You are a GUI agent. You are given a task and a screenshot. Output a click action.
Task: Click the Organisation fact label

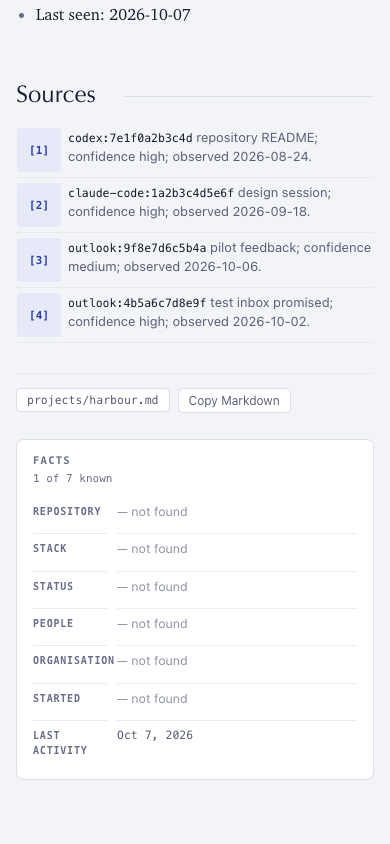pos(74,660)
